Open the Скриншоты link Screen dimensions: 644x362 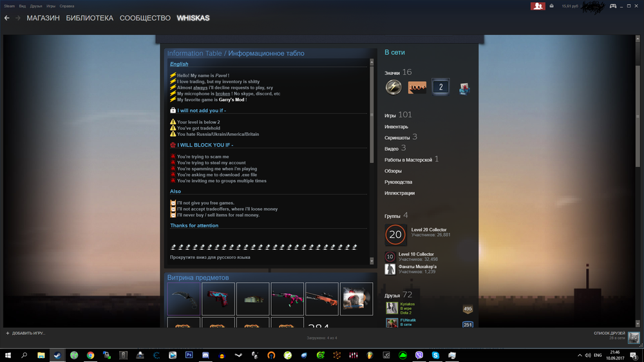(397, 138)
